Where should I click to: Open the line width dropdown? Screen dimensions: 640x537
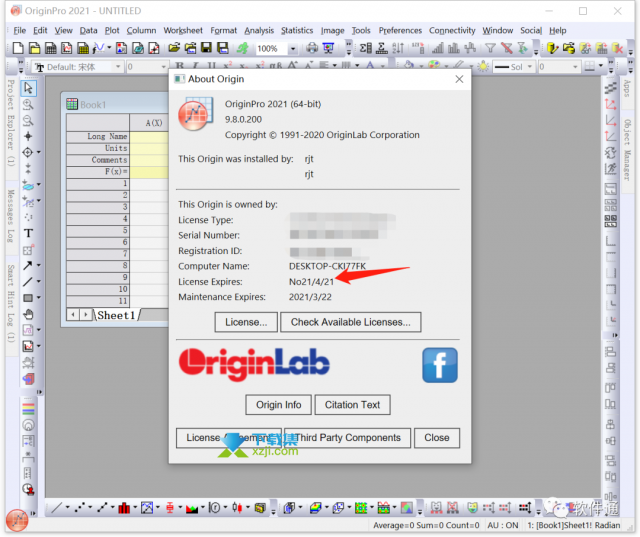click(x=576, y=67)
